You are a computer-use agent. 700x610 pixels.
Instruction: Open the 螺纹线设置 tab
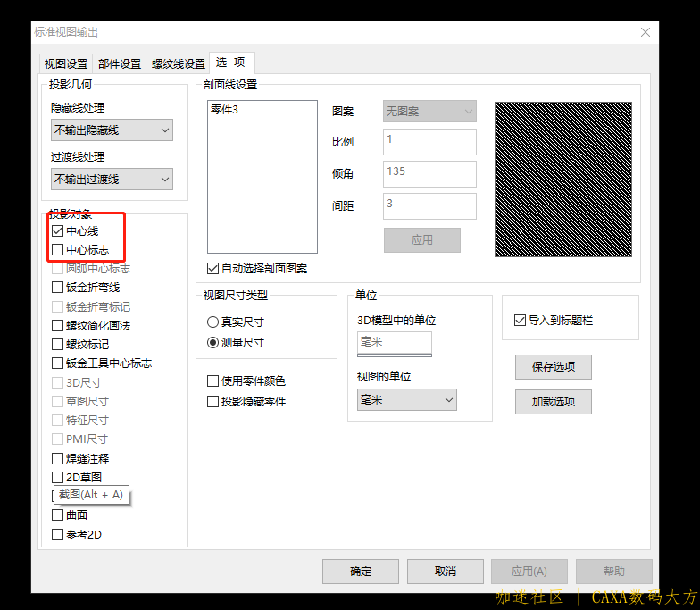click(x=179, y=64)
